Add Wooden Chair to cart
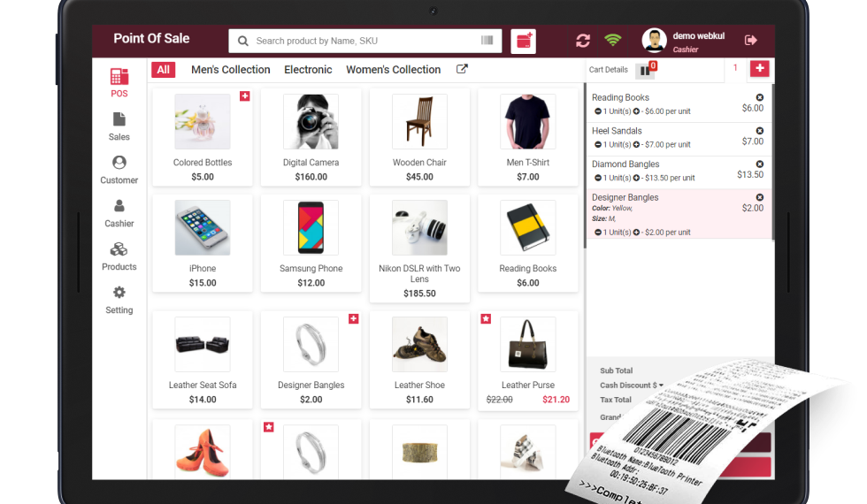Viewport: 867px width, 504px height. pos(419,137)
